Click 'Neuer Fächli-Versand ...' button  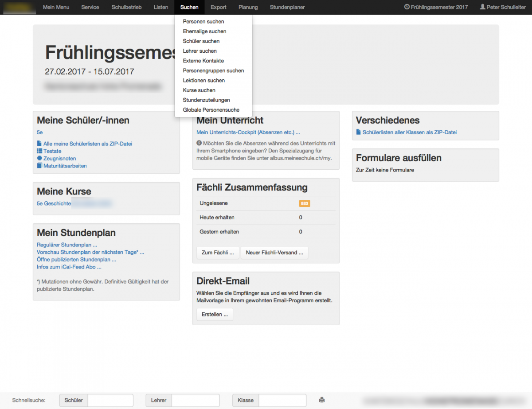pyautogui.click(x=274, y=253)
